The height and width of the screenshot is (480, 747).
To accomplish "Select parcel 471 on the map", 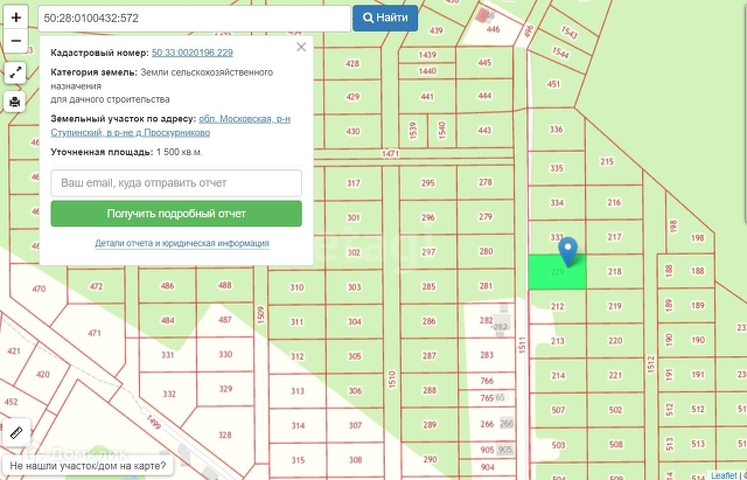I will [94, 333].
